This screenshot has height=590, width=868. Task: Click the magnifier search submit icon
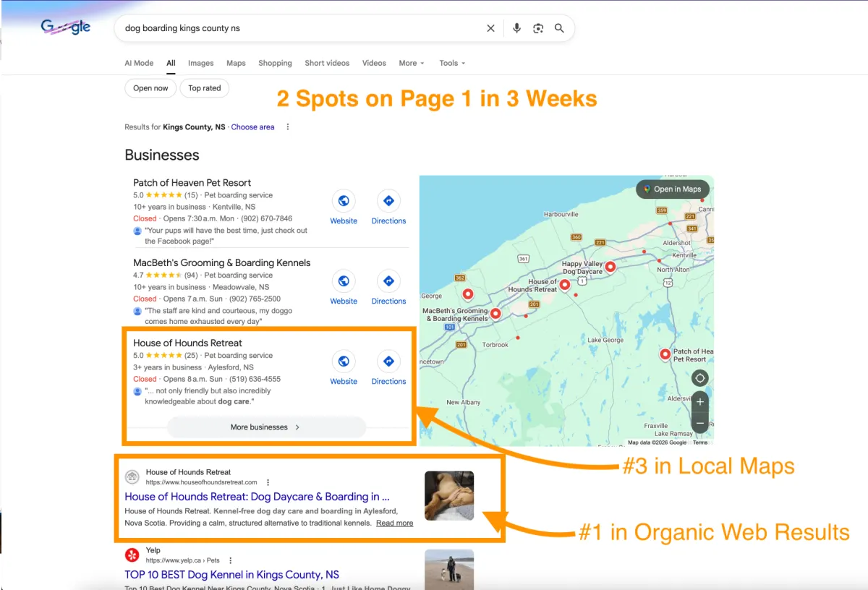[x=559, y=28]
